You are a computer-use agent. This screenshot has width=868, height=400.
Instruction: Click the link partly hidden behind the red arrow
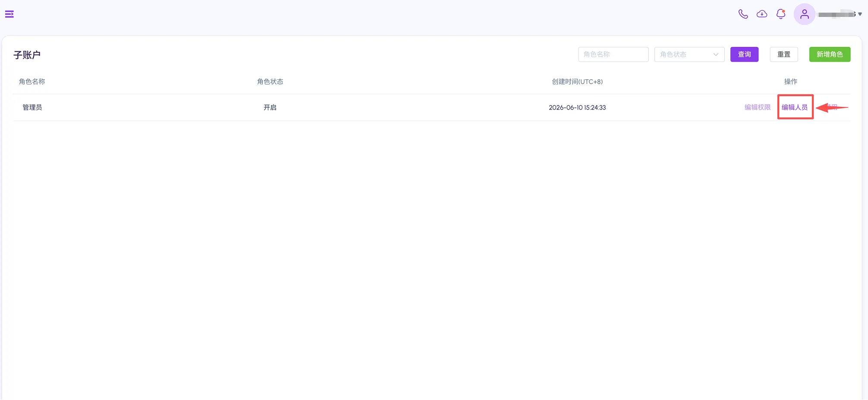pyautogui.click(x=831, y=107)
